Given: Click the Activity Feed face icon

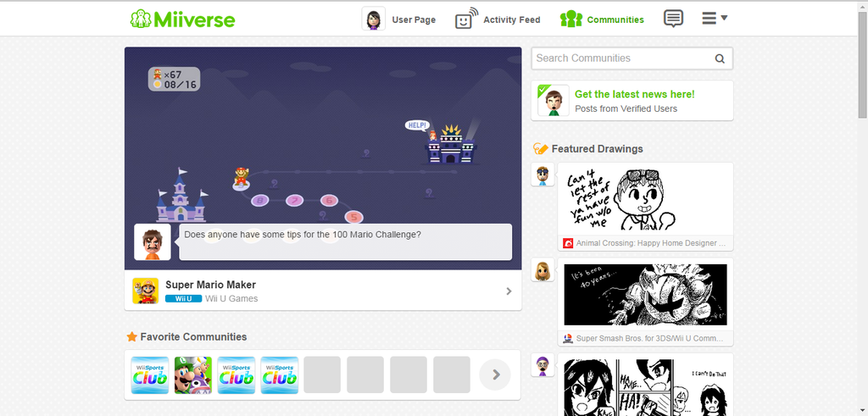Looking at the screenshot, I should coord(466,19).
